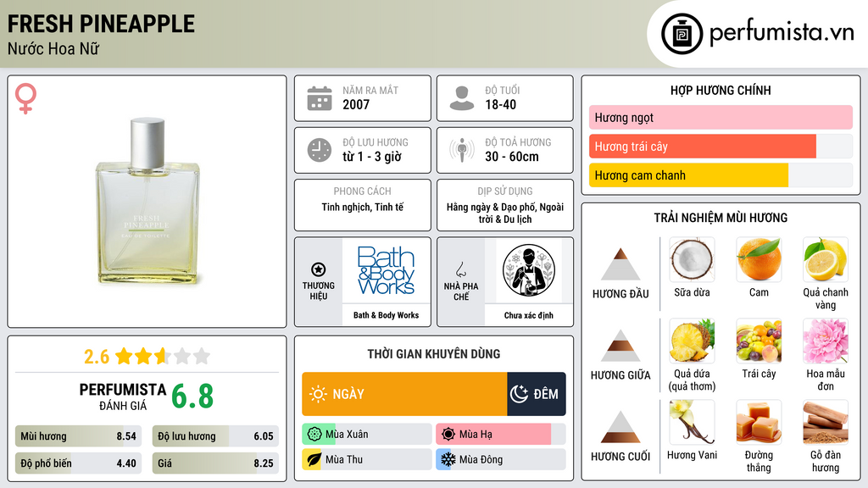Click the longevity value từ 1 - 3 giờ

point(372,157)
